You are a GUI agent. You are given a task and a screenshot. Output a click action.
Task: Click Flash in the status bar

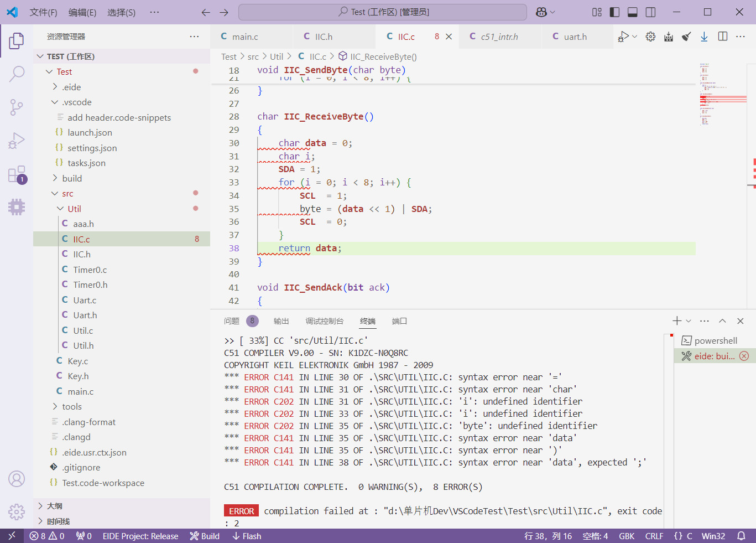247,536
